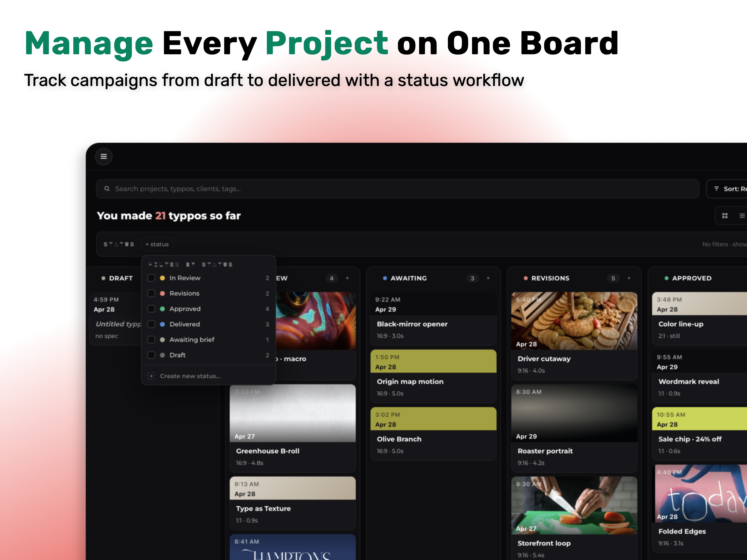
Task: Open the Storefront loop knife thumbnail
Action: [574, 505]
